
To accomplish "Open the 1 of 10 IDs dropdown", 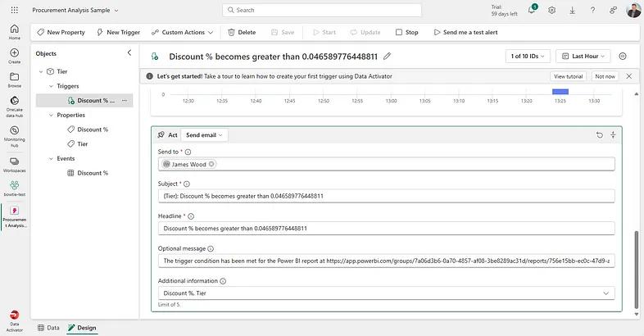I will point(528,57).
